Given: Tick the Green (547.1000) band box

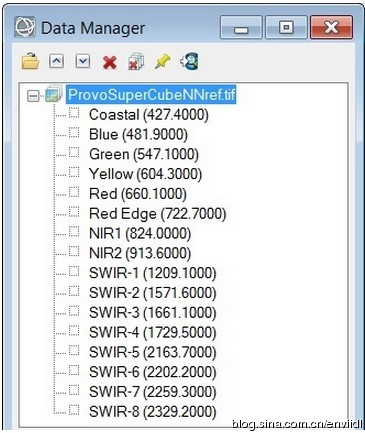Looking at the screenshot, I should coord(74,152).
